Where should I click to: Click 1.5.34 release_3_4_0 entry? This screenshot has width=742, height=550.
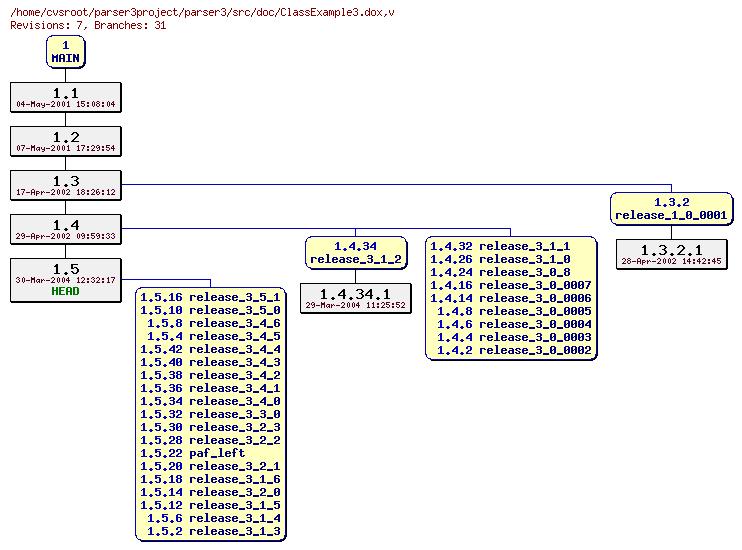210,402
